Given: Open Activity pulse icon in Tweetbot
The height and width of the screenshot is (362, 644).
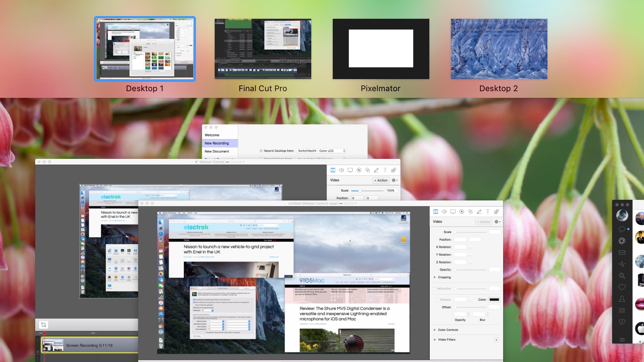Looking at the screenshot, I should [x=622, y=264].
